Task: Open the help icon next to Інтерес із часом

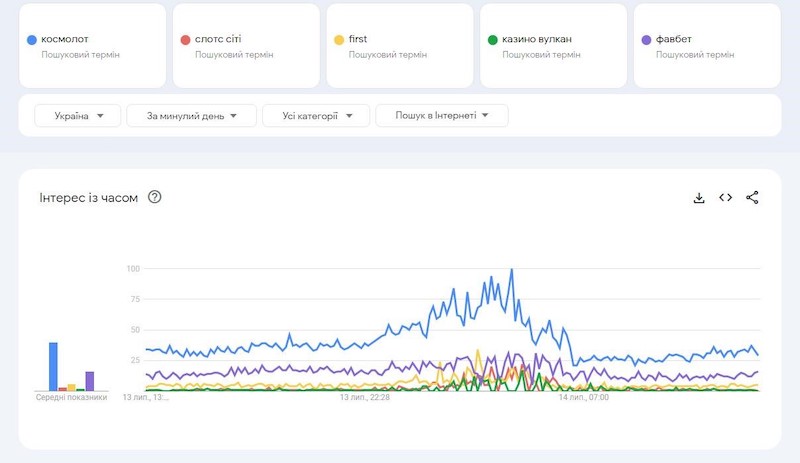Action: [155, 197]
